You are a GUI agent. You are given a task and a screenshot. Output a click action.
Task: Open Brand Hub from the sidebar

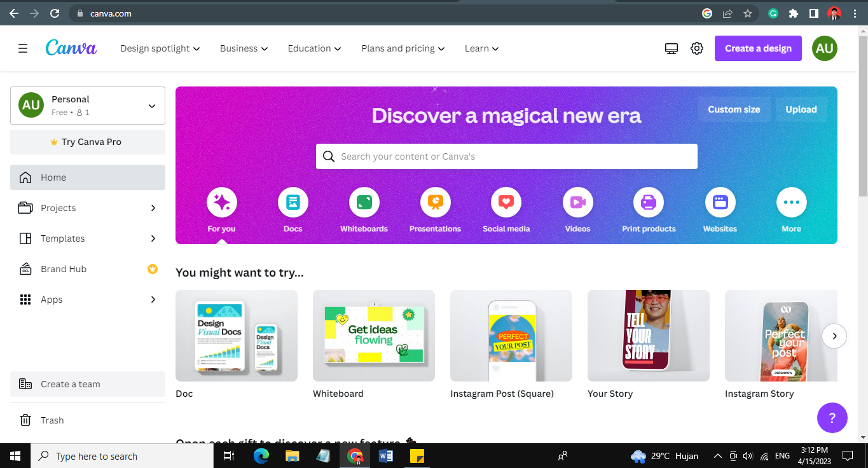pos(63,269)
